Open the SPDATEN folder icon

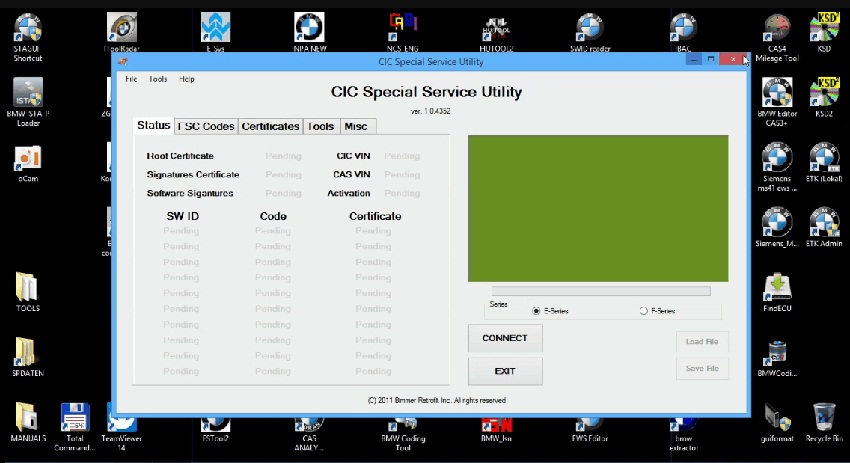pos(28,352)
